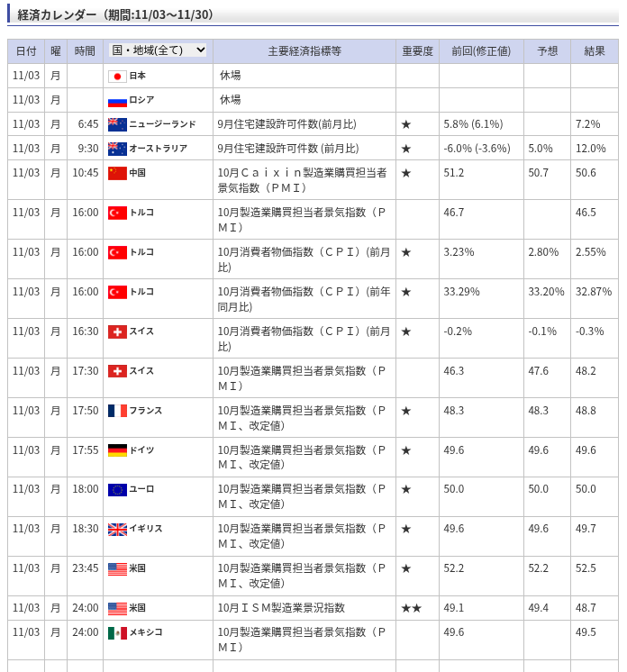Image resolution: width=627 pixels, height=672 pixels.
Task: Click the 結果 column header
Action: (x=595, y=51)
